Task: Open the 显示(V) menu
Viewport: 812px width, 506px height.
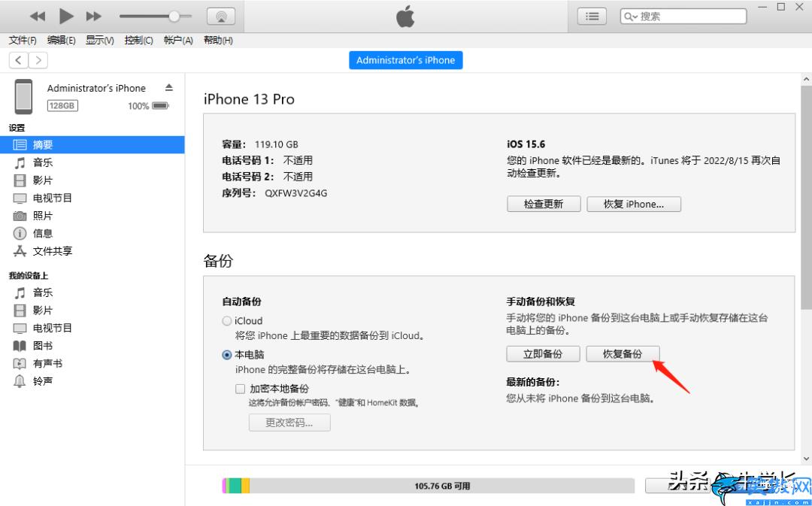Action: tap(100, 41)
